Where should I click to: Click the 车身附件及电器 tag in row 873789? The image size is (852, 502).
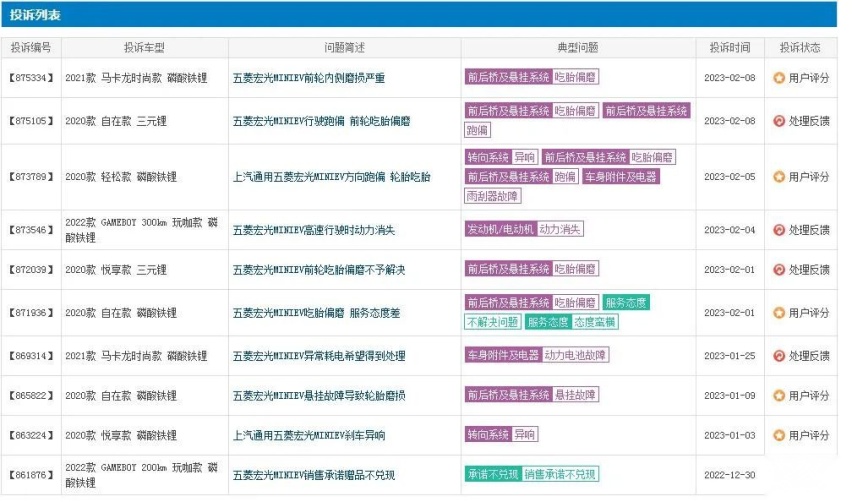click(x=621, y=177)
